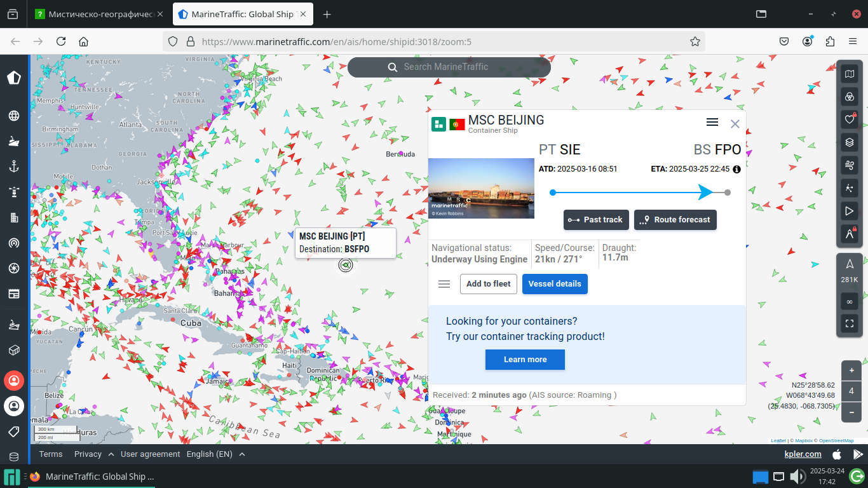This screenshot has width=868, height=488.
Task: Open the MSC BEIJING panel hamburger menu
Action: (x=712, y=122)
